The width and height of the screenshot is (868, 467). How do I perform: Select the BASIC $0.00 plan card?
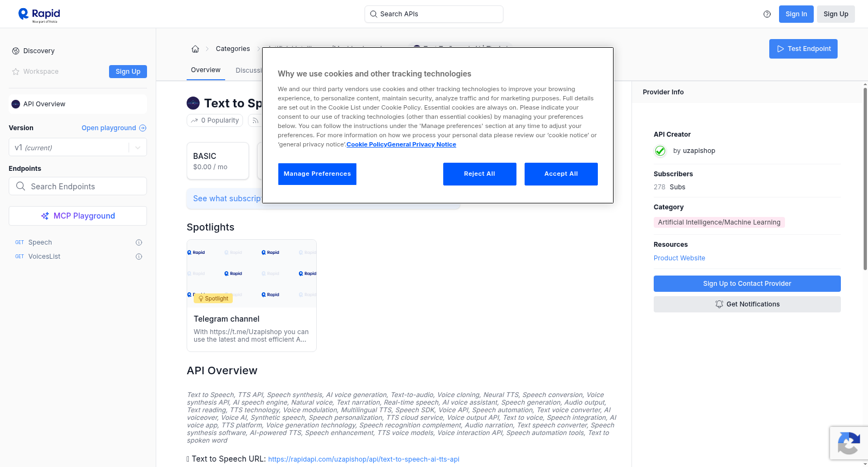218,161
